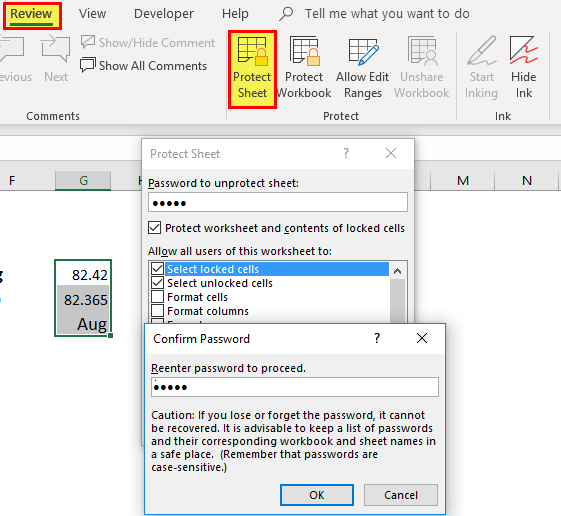Image resolution: width=561 pixels, height=516 pixels.
Task: Select column F header
Action: pyautogui.click(x=27, y=180)
